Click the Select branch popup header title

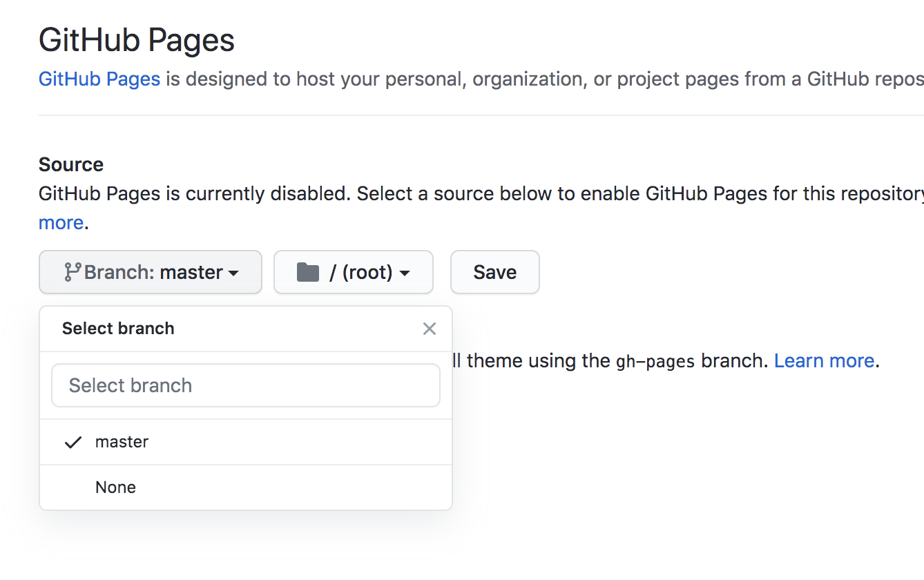(118, 329)
